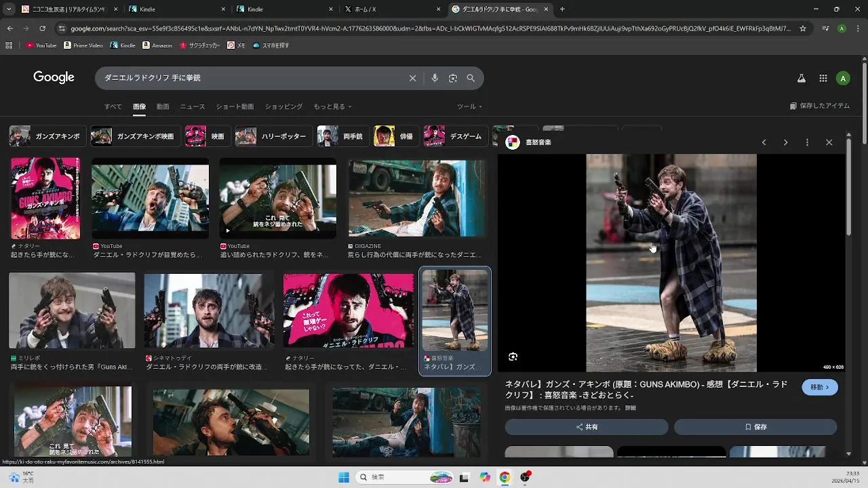
Task: Filter by ハリーポッター chip
Action: (273, 136)
